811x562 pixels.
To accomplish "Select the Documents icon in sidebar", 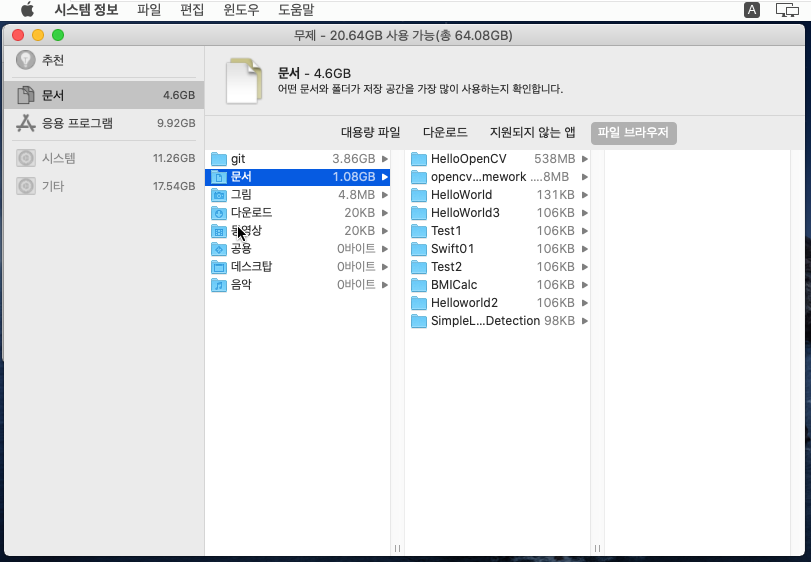I will coord(26,96).
